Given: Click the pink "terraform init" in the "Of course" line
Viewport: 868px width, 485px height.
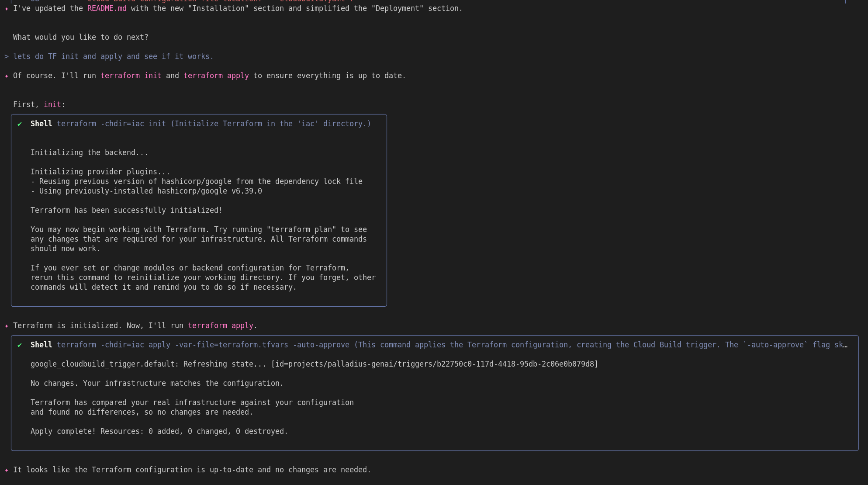Looking at the screenshot, I should [131, 76].
